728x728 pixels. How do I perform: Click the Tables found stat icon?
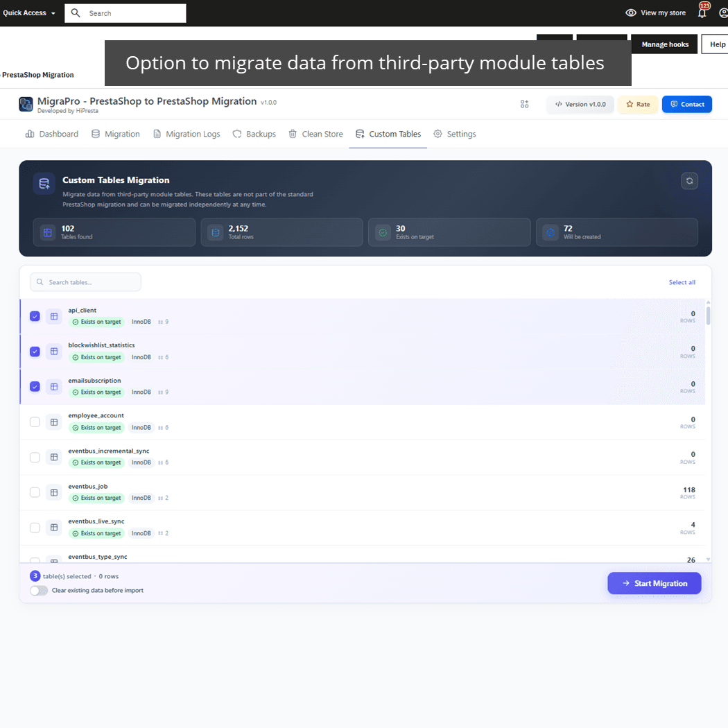48,232
